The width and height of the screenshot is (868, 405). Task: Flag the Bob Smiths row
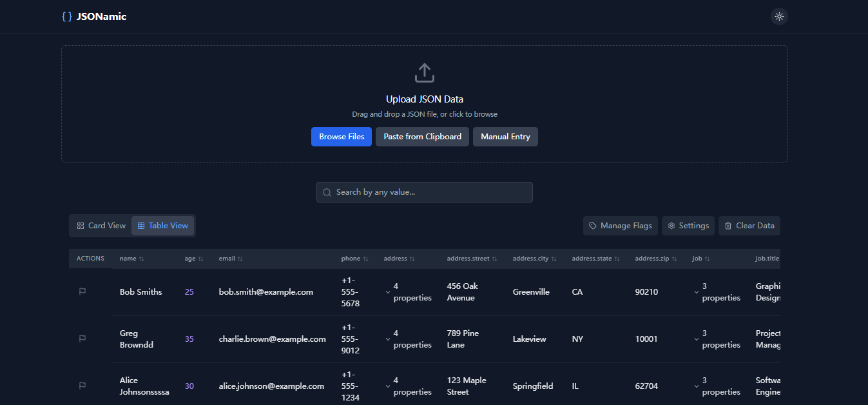click(82, 291)
